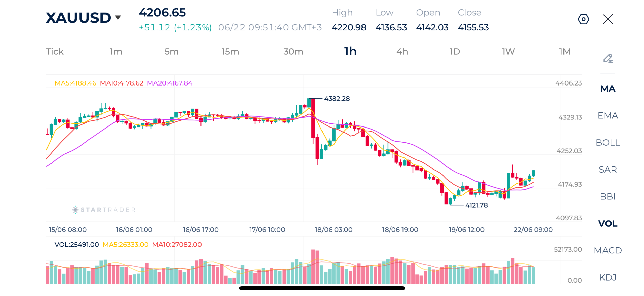Image resolution: width=644 pixels, height=296 pixels.
Task: Enable the BOLL indicator
Action: point(607,142)
